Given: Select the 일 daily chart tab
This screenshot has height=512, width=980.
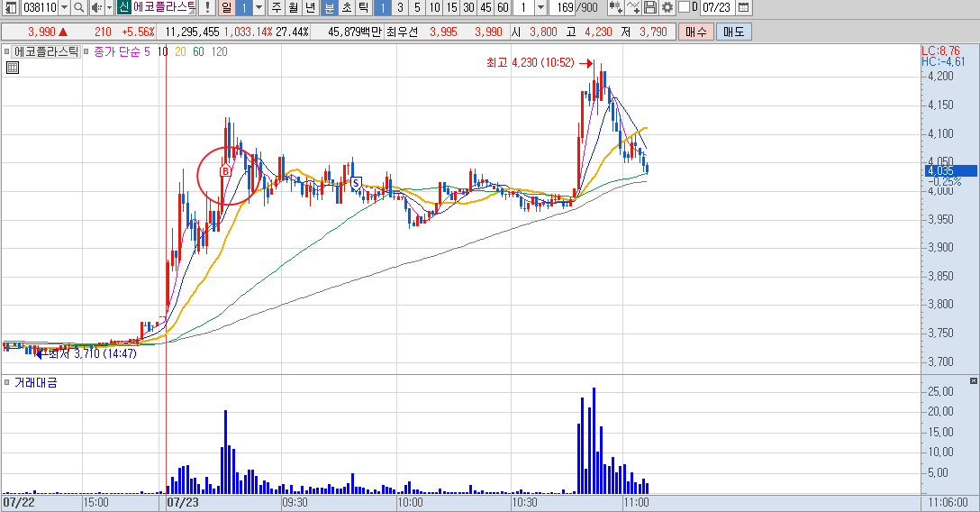Looking at the screenshot, I should [x=227, y=7].
